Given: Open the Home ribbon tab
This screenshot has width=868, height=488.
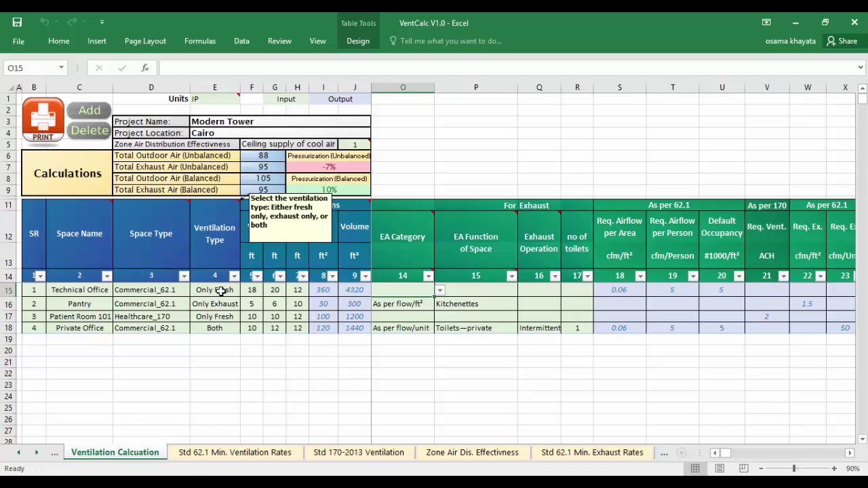Looking at the screenshot, I should [59, 41].
